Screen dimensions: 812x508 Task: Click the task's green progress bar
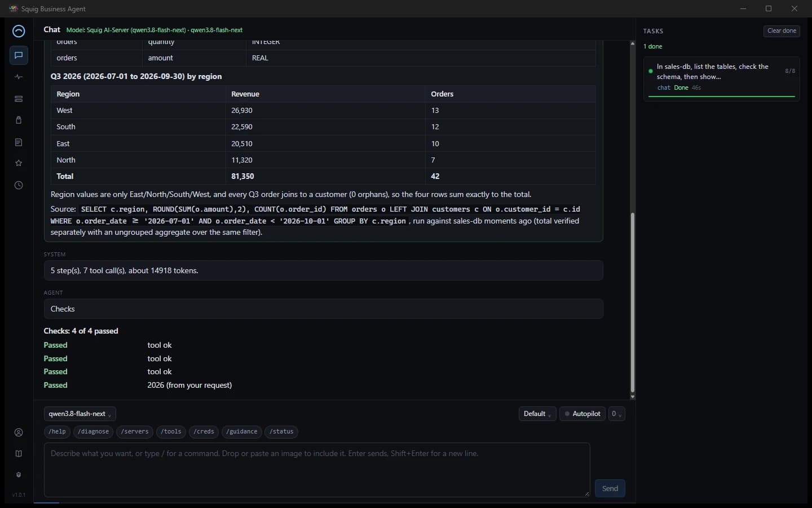(722, 97)
